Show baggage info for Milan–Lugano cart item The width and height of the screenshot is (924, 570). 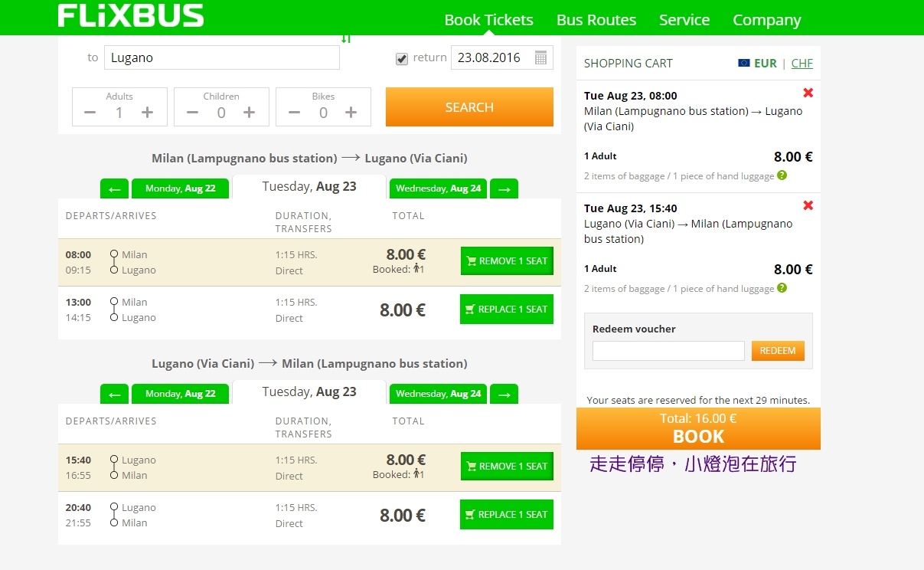pos(782,175)
